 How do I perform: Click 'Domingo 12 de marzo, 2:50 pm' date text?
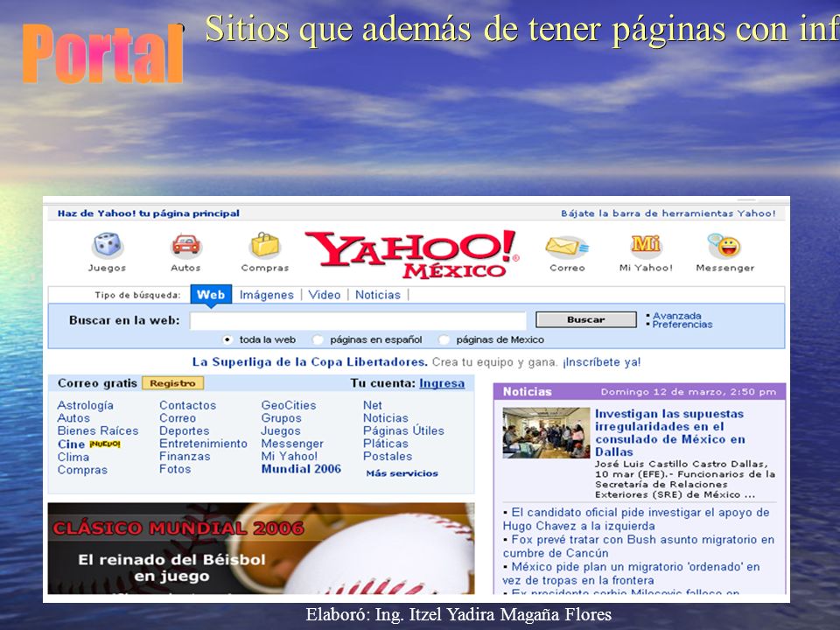(689, 392)
